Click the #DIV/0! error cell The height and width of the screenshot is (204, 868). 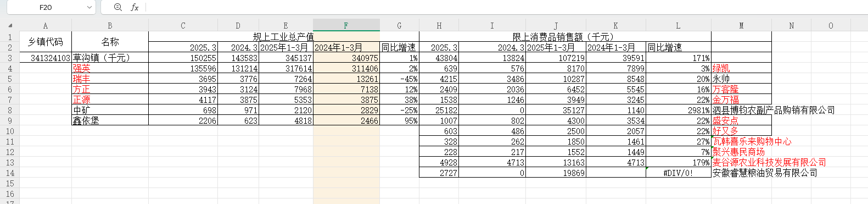pos(678,173)
